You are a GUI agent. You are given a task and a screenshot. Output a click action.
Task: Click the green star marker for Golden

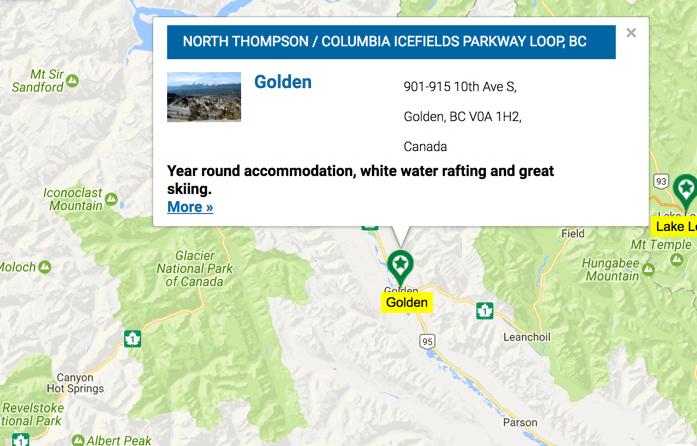click(400, 266)
